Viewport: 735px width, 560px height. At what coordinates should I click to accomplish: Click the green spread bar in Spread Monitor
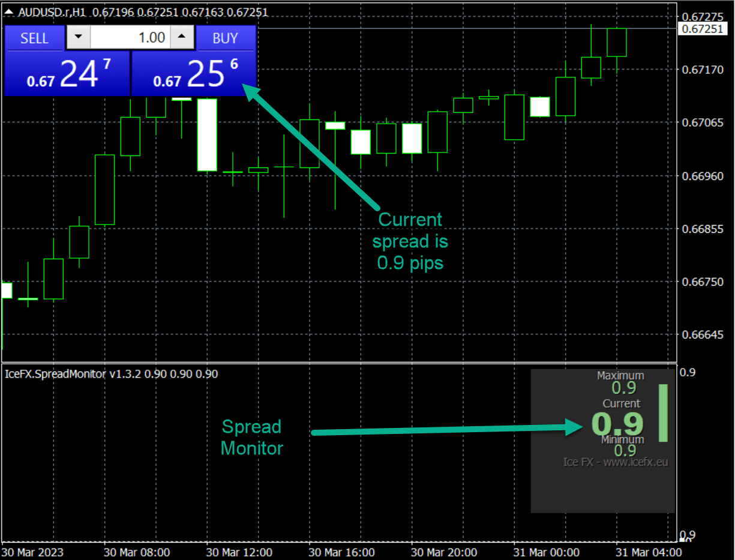point(663,413)
